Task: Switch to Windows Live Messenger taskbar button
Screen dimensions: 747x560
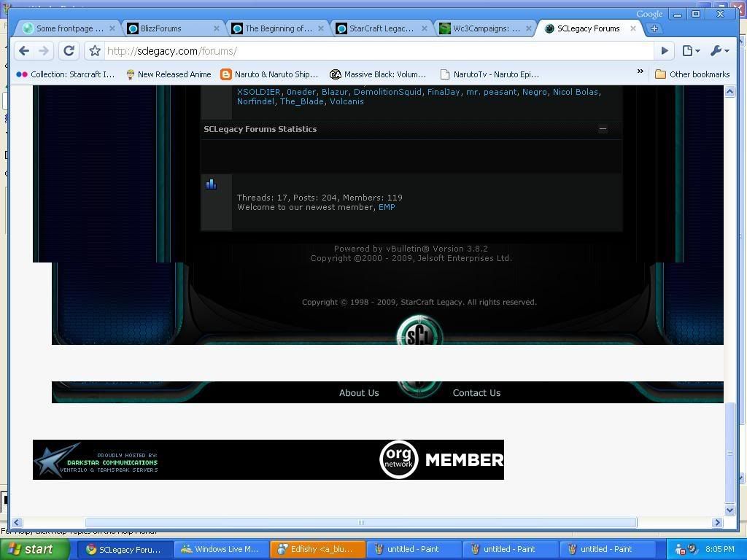Action: (220, 550)
